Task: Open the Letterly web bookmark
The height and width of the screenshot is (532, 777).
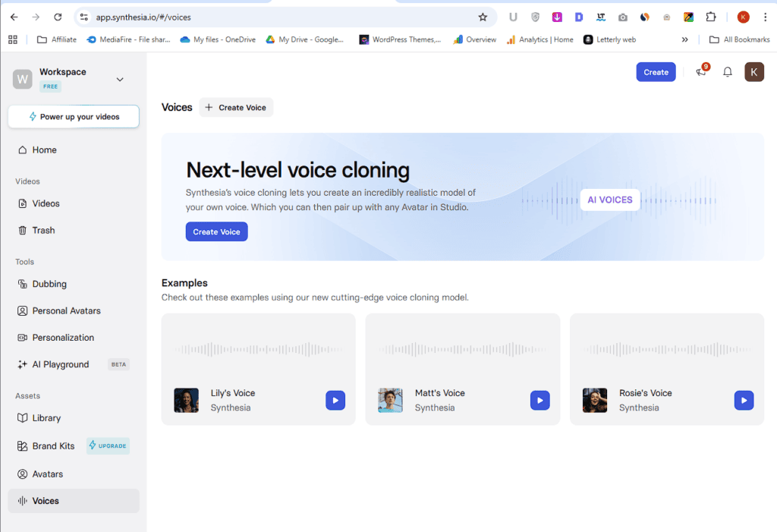Action: click(x=609, y=39)
